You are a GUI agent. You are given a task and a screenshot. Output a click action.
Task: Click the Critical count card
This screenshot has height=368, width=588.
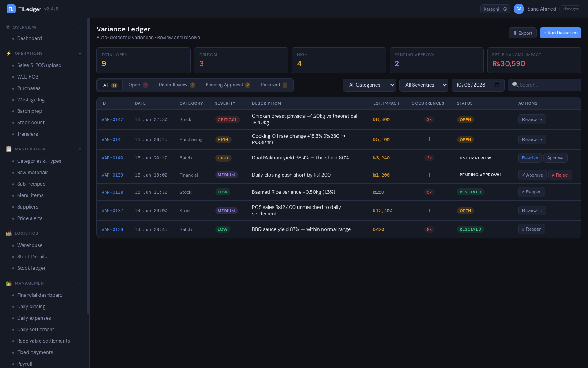tap(241, 61)
